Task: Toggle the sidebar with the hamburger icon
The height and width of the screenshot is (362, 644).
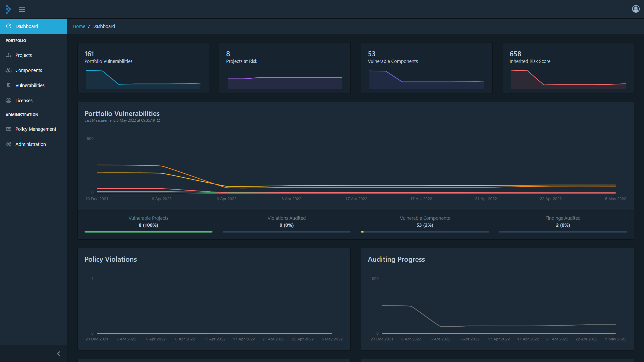Action: [22, 9]
